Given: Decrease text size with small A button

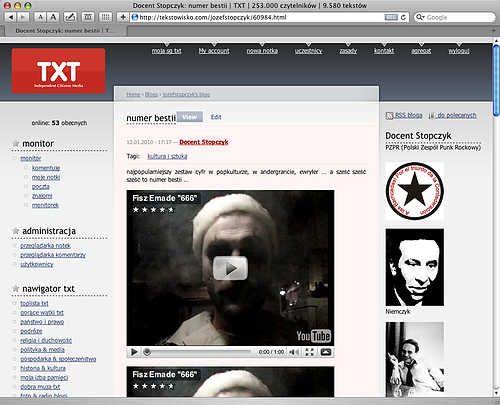Looking at the screenshot, I should (x=40, y=17).
